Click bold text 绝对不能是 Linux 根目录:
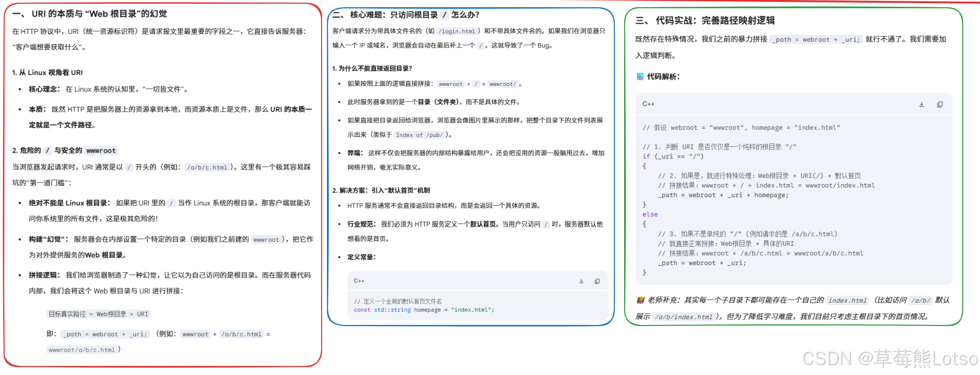The image size is (980, 375). pyautogui.click(x=70, y=203)
